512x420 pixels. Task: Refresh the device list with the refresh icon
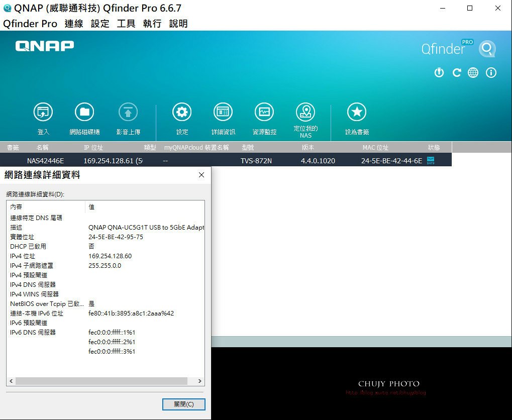(457, 72)
